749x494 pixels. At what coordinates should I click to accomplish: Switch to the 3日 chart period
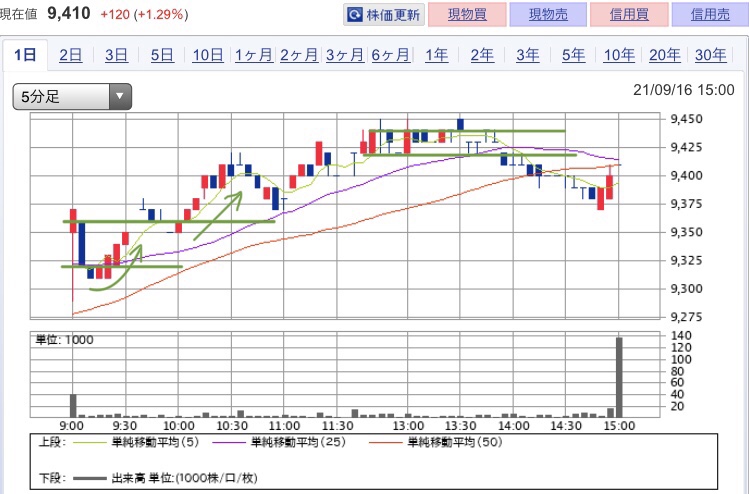(117, 55)
